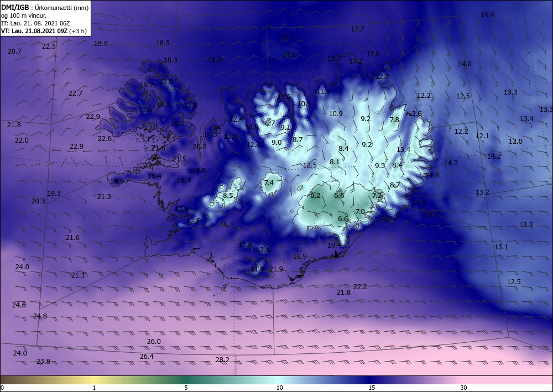The image size is (553, 392).
Task: Select the map value 14.4
Action: (487, 14)
